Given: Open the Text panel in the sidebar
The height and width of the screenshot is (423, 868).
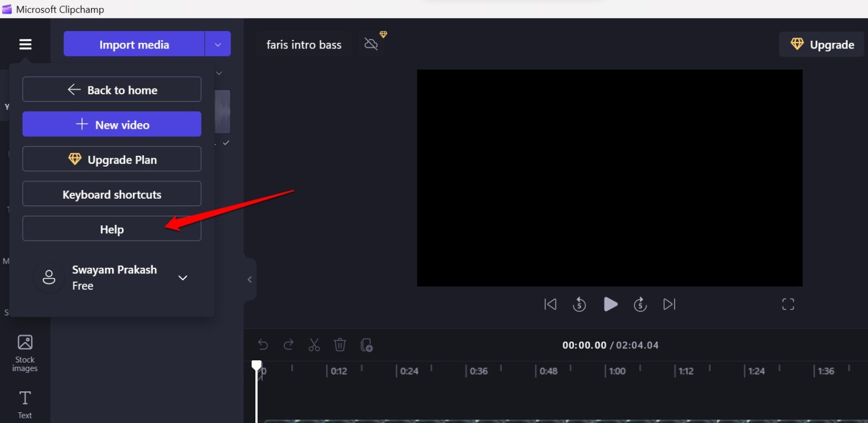Looking at the screenshot, I should (25, 402).
